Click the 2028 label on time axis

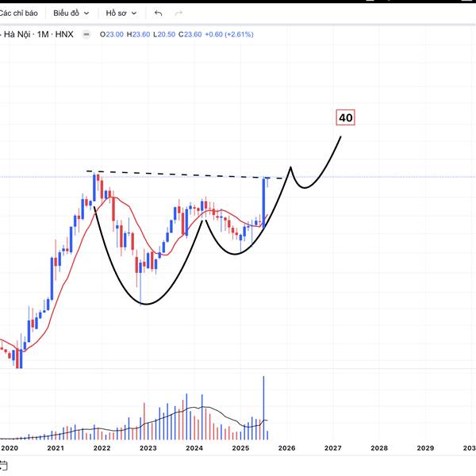point(379,447)
